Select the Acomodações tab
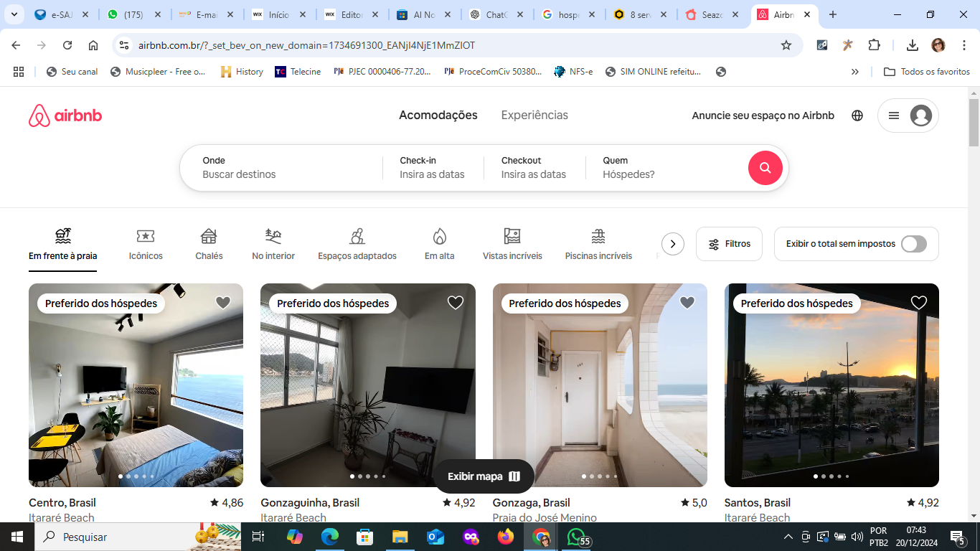 [438, 116]
